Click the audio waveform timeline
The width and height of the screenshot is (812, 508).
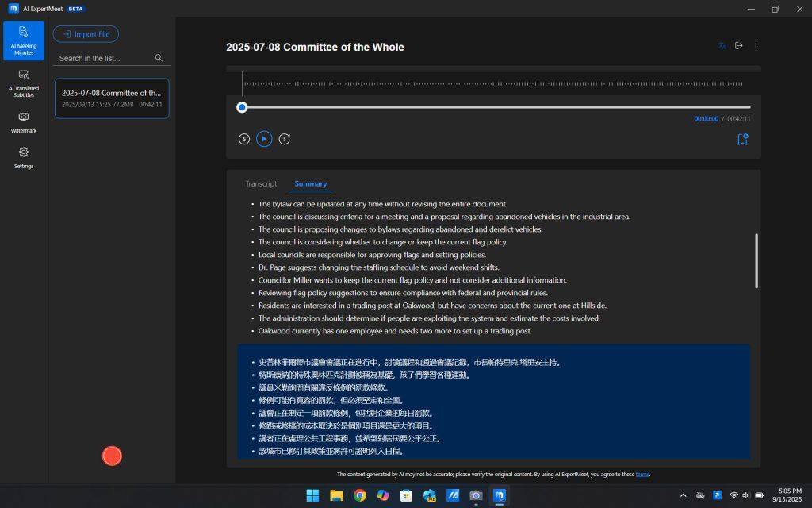click(x=493, y=83)
